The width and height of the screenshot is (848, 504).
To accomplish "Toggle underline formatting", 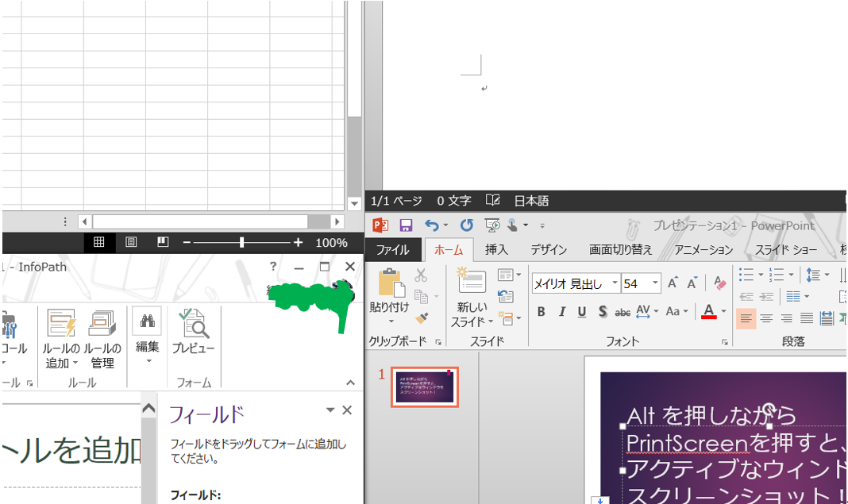I will [582, 312].
